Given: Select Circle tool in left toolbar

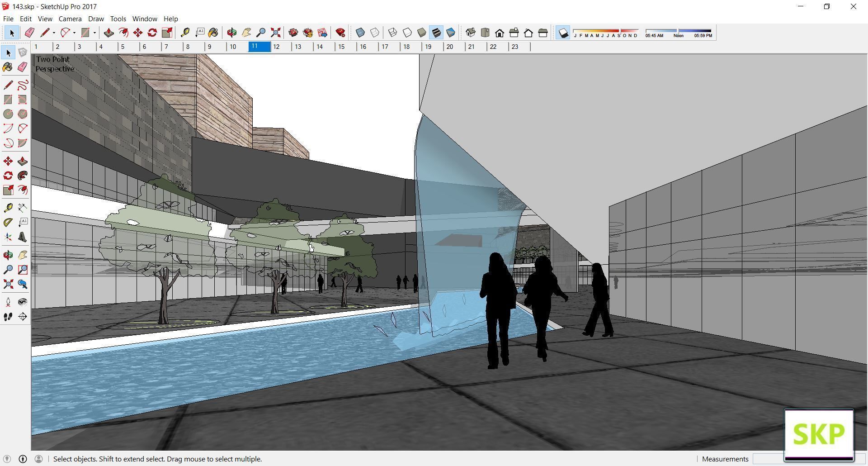Looking at the screenshot, I should (x=8, y=114).
